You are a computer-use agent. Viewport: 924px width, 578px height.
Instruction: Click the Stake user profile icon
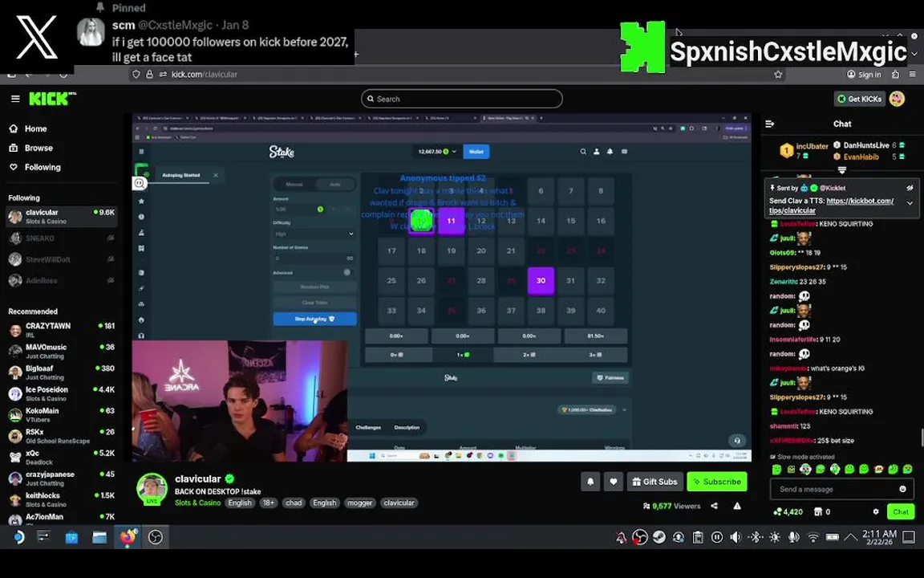click(x=597, y=152)
